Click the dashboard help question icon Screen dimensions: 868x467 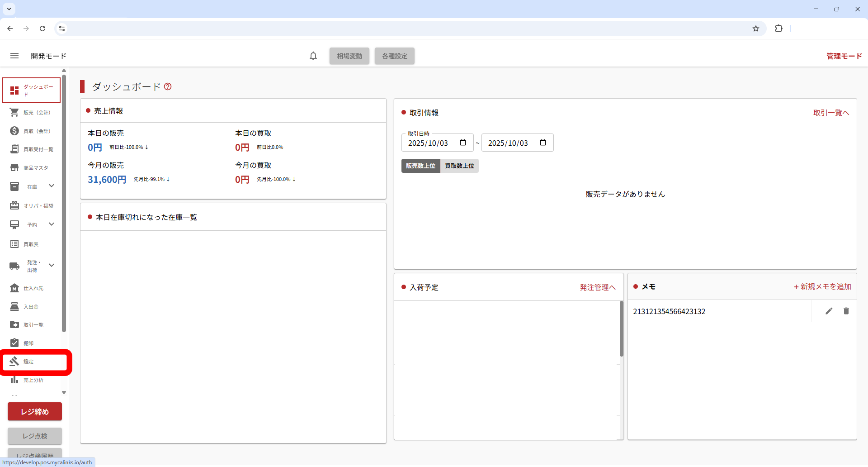coord(168,86)
